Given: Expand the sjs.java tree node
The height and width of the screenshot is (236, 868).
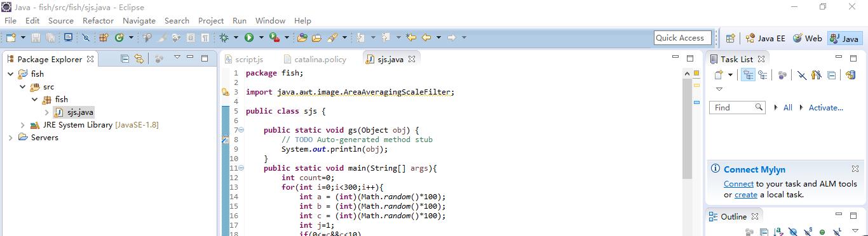Looking at the screenshot, I should click(x=46, y=112).
